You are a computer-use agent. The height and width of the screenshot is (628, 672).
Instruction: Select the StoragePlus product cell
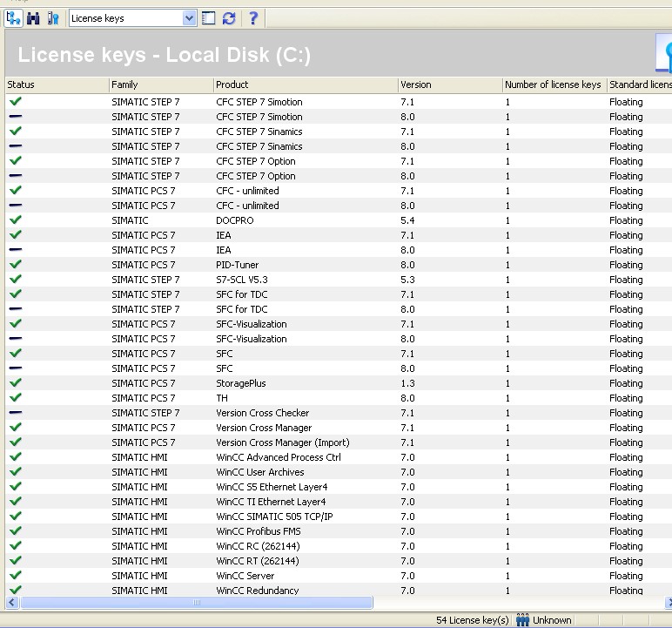(x=241, y=383)
